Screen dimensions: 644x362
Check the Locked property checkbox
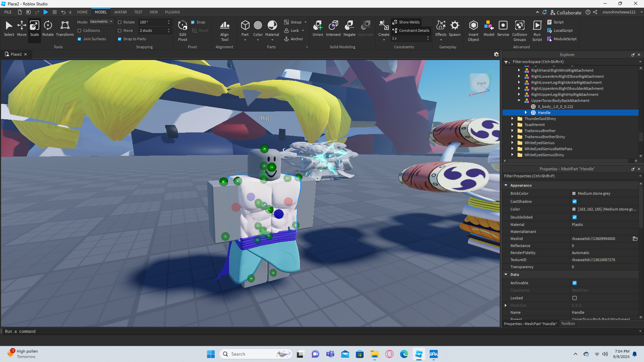tap(575, 298)
